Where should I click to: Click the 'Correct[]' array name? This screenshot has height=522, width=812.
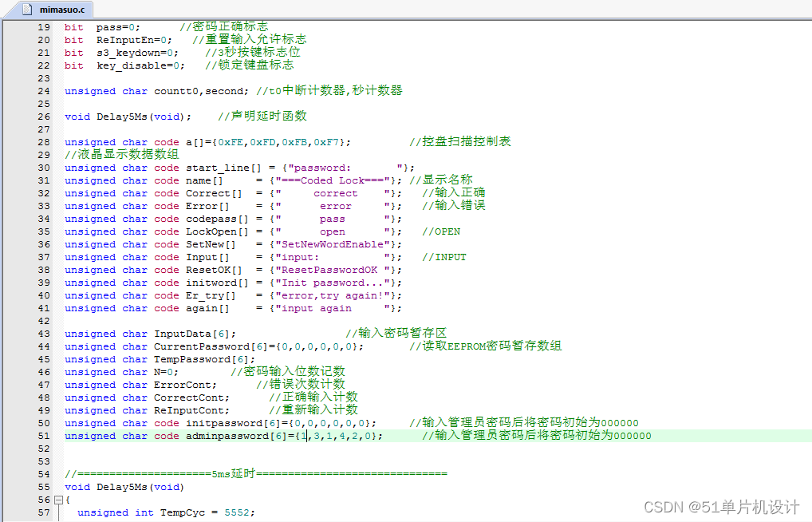(214, 193)
